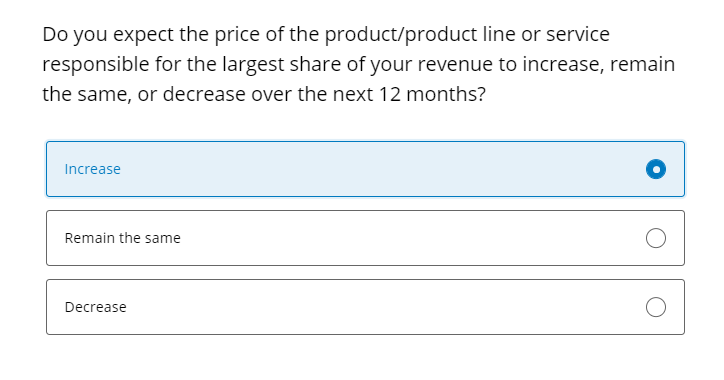Click the word Increase in blue
The width and height of the screenshot is (724, 380).
coord(92,169)
